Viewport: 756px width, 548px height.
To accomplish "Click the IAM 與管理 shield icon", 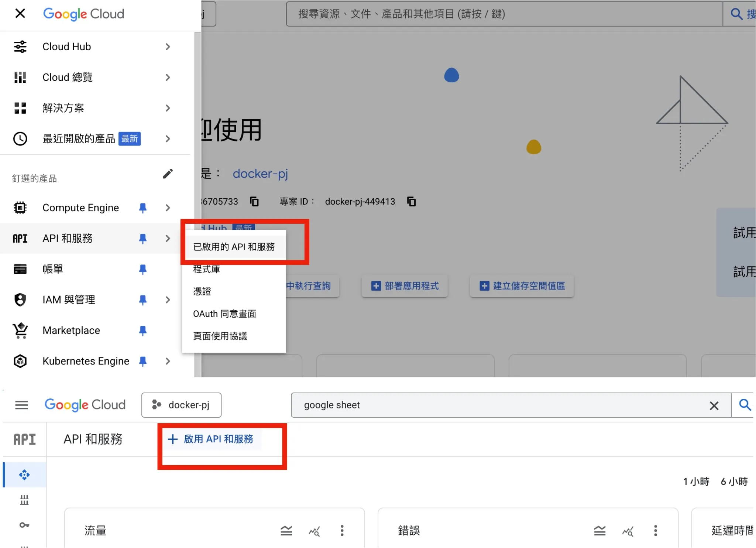I will 20,300.
